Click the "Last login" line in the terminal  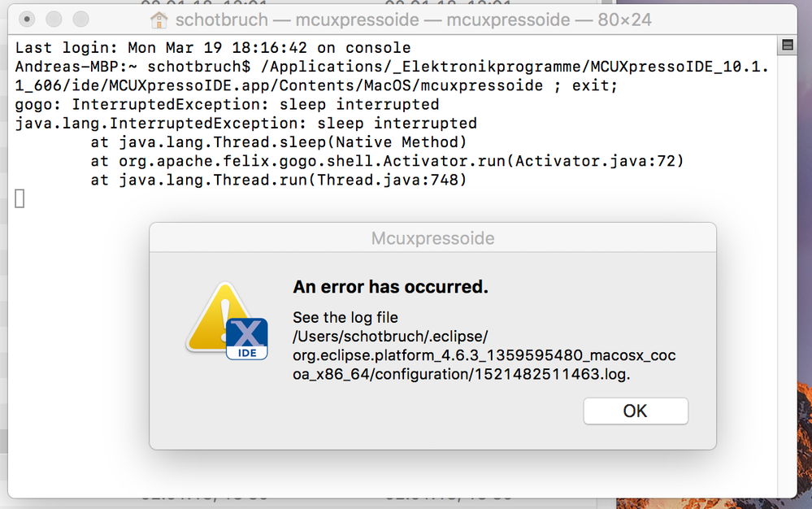click(x=213, y=48)
